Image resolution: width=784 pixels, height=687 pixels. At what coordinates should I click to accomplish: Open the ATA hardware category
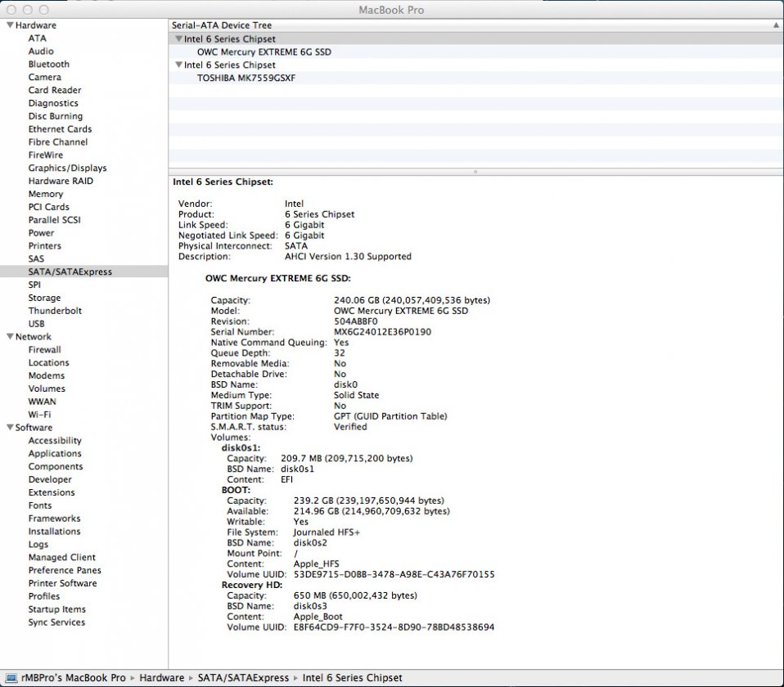(x=38, y=38)
